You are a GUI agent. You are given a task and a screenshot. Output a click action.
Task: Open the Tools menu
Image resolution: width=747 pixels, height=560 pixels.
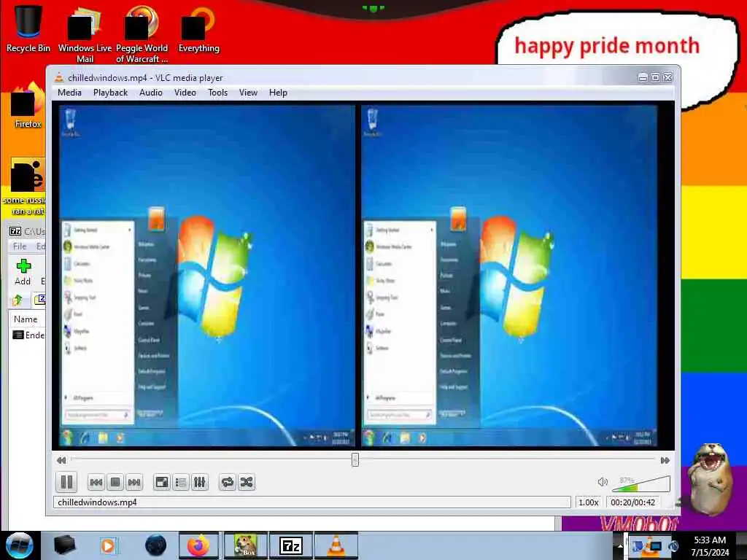tap(217, 93)
